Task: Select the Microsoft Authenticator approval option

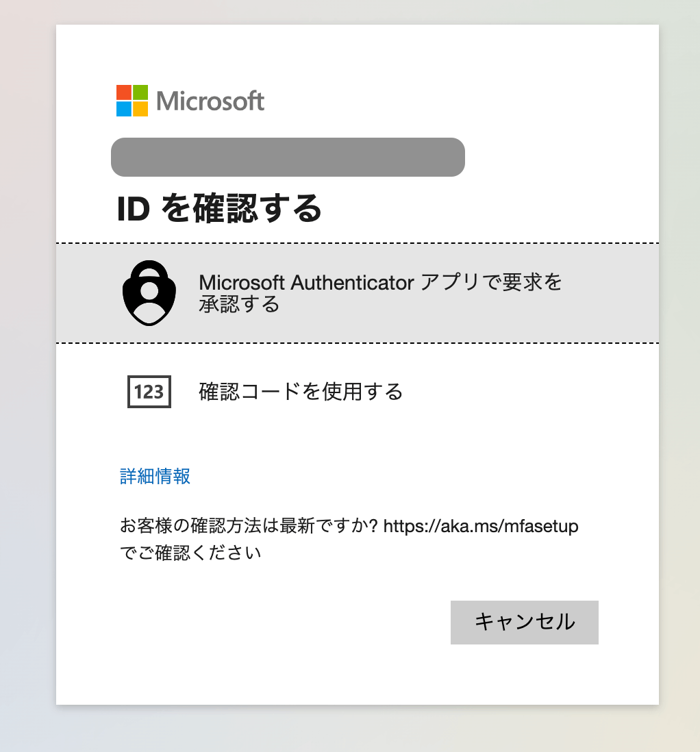Action: [356, 292]
